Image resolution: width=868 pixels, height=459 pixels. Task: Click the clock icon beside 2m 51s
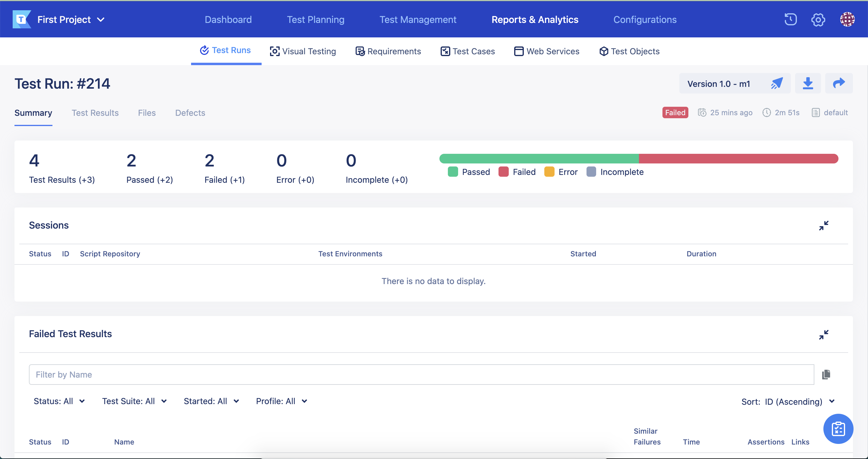pos(766,113)
